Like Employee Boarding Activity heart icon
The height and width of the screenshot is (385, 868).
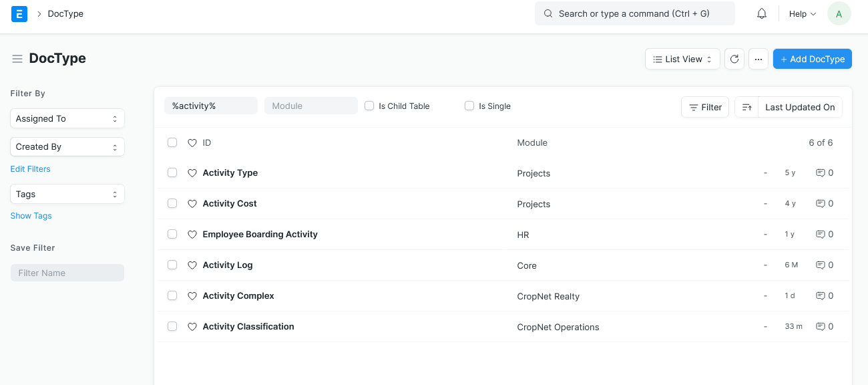point(192,235)
